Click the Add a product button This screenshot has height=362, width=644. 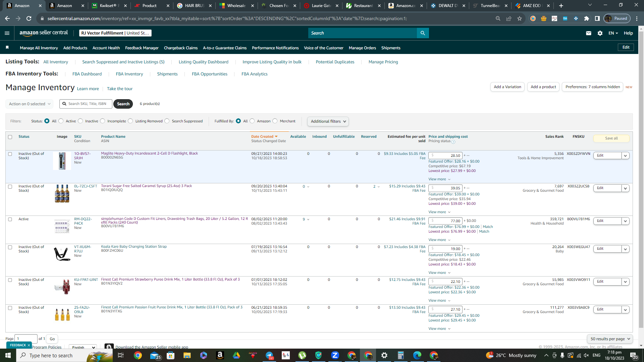(543, 87)
